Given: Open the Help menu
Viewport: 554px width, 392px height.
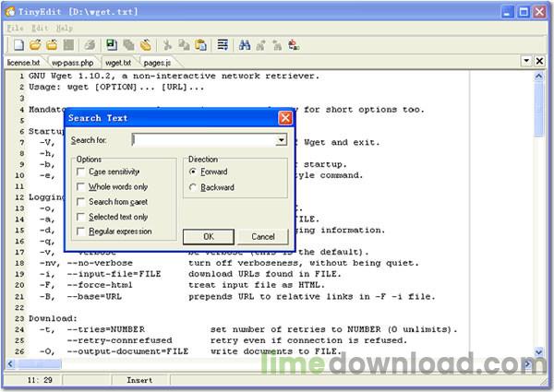Looking at the screenshot, I should pyautogui.click(x=64, y=29).
